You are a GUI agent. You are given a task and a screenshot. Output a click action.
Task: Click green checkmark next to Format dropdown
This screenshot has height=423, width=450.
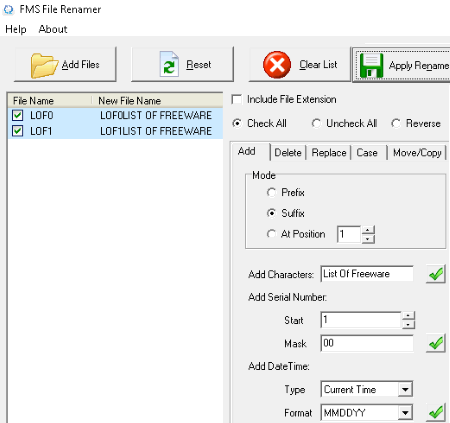coord(436,412)
